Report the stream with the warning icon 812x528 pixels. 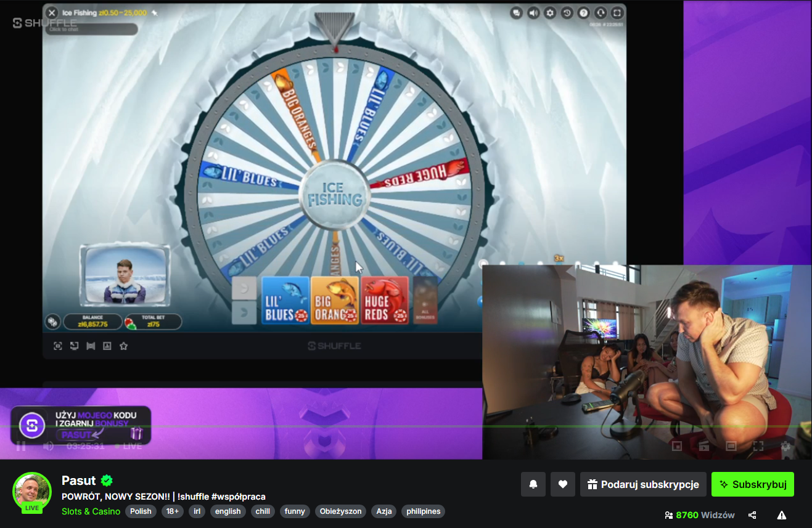point(782,515)
